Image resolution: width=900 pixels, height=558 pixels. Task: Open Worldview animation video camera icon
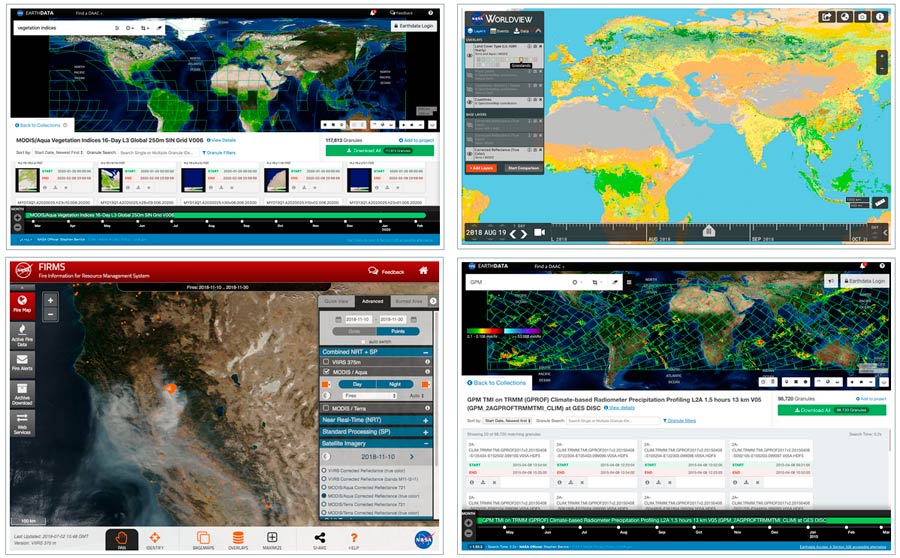tap(540, 232)
